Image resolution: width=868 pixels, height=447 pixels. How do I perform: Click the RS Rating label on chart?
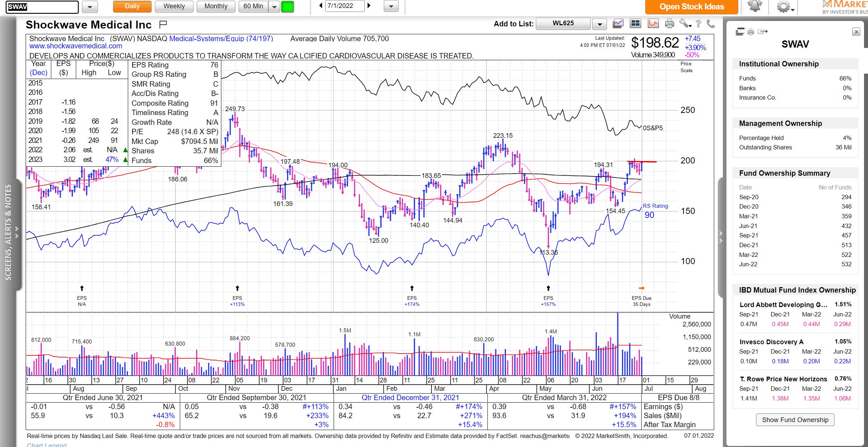pyautogui.click(x=655, y=206)
